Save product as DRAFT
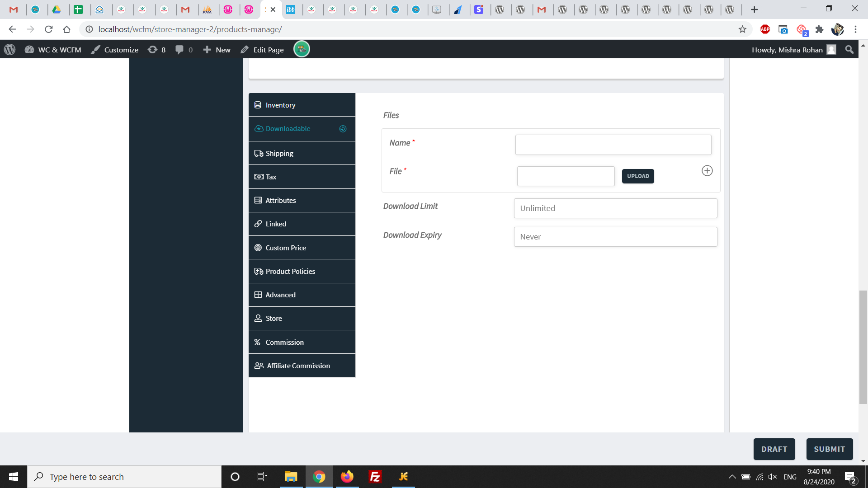 [x=774, y=449]
